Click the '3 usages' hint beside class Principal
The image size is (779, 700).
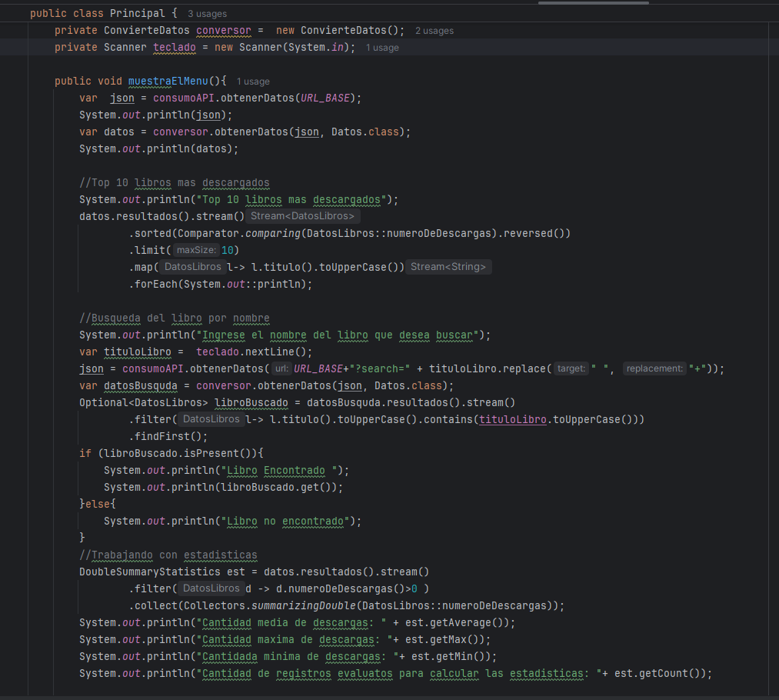(207, 14)
